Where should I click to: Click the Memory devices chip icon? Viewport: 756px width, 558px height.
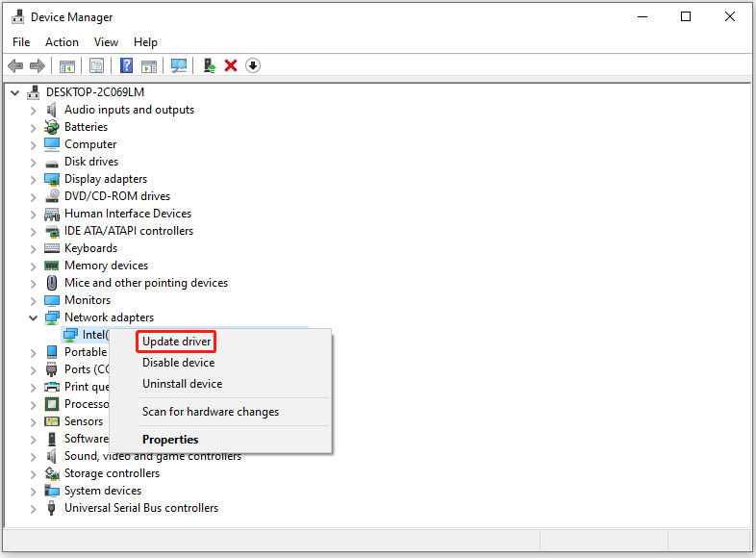[x=52, y=266]
